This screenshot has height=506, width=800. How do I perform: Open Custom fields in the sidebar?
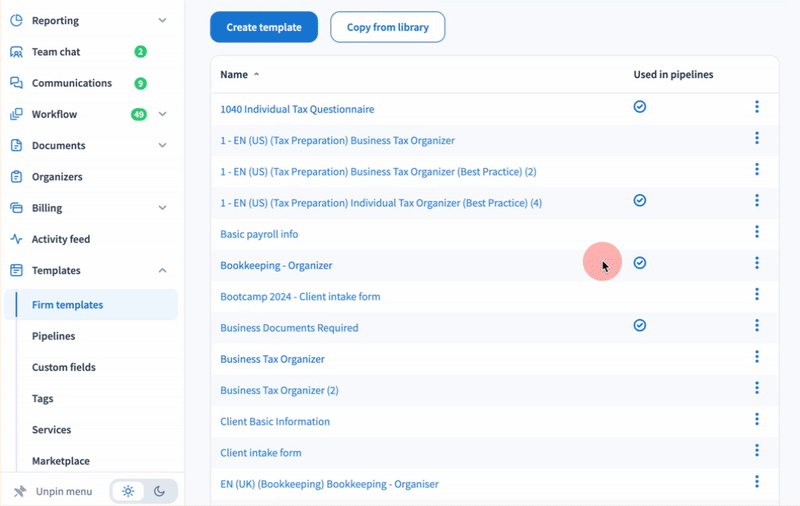(64, 368)
